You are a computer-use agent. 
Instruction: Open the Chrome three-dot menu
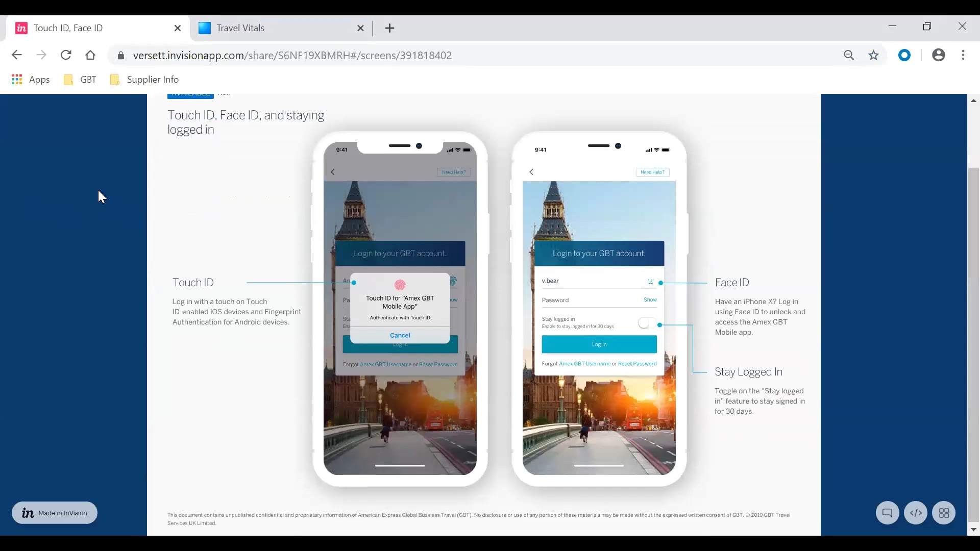[x=964, y=55]
